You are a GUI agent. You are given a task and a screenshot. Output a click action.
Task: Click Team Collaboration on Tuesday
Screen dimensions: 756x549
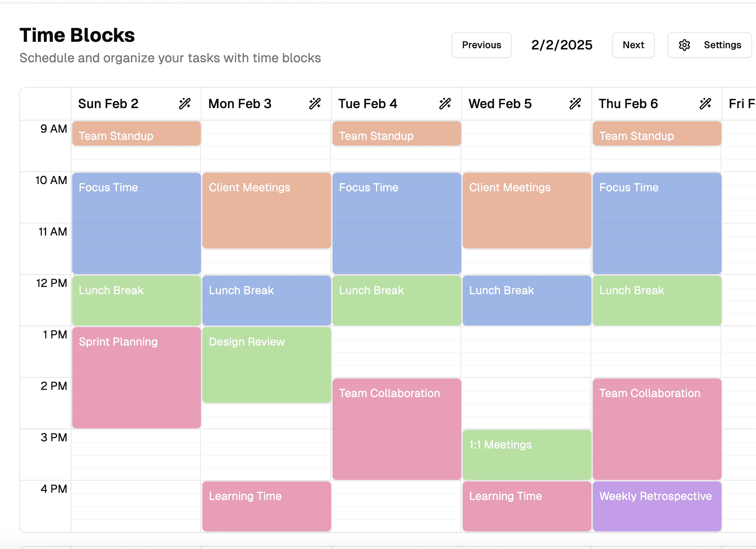(x=396, y=428)
